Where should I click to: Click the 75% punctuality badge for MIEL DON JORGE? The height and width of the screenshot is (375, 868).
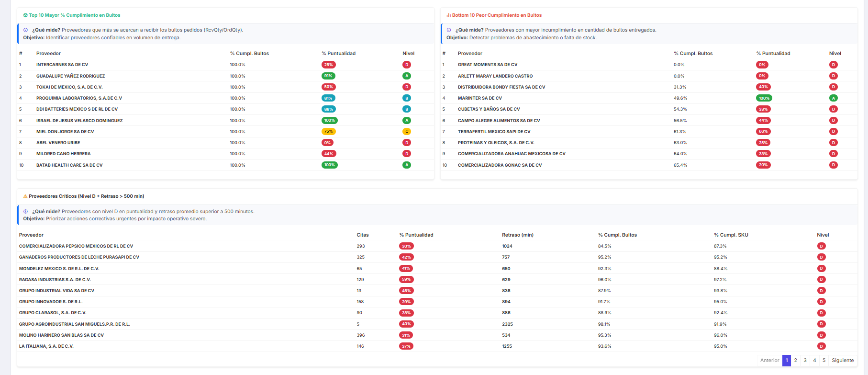pyautogui.click(x=328, y=132)
